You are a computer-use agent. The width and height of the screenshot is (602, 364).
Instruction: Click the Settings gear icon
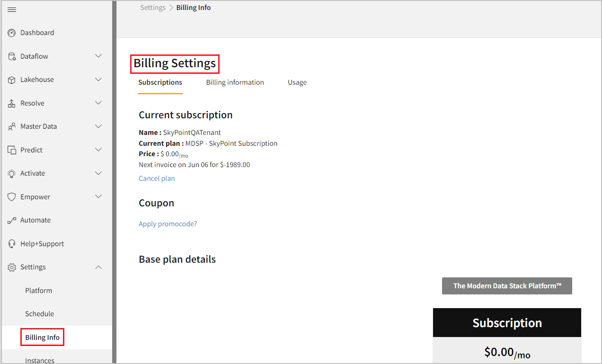[12, 267]
